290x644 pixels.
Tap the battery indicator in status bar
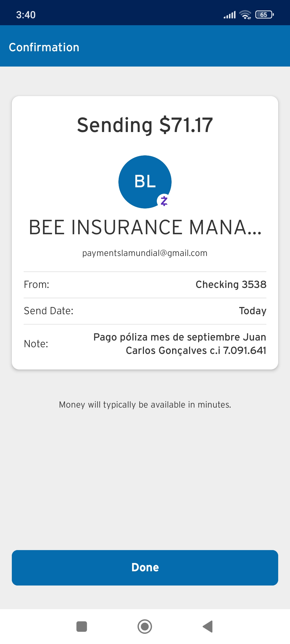click(264, 14)
